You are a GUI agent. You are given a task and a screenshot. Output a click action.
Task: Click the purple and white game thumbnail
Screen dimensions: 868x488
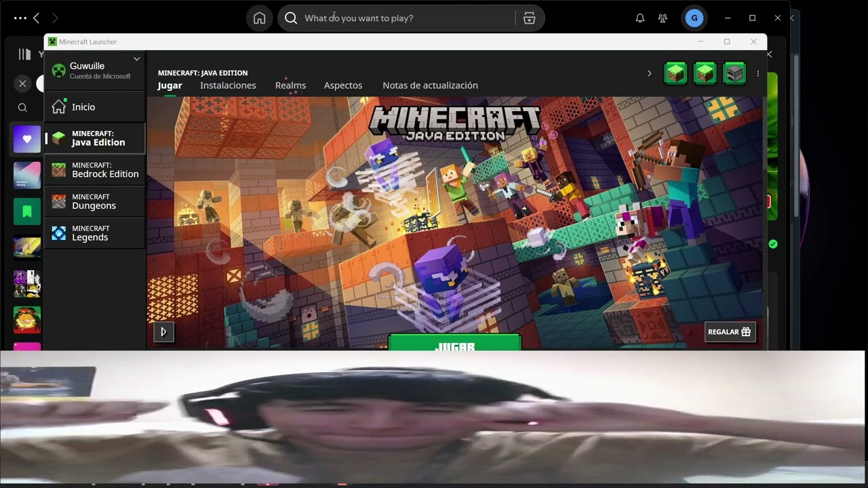point(27,284)
